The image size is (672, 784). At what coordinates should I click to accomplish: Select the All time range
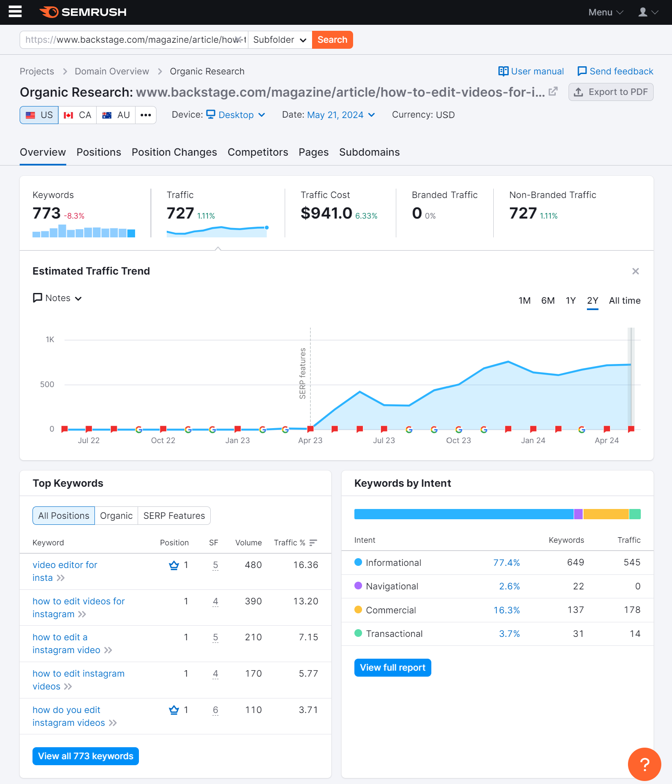click(x=625, y=301)
